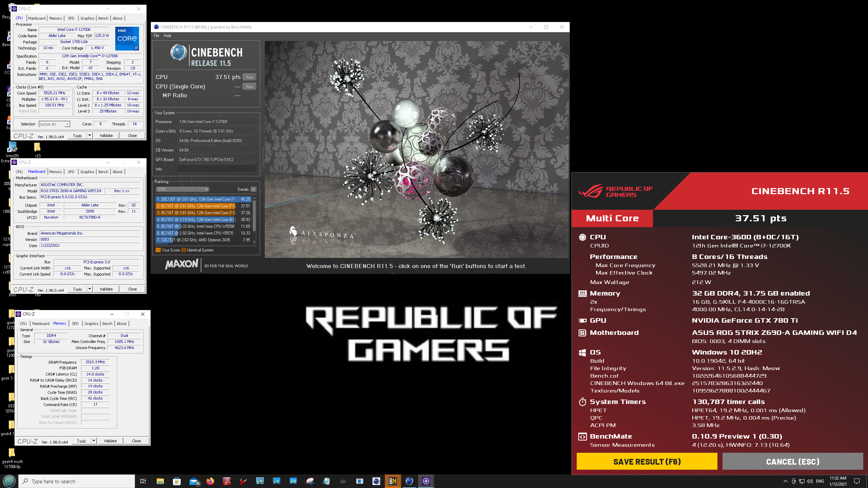Select Memory tab in the Mainboard CPU-Z window

coord(56,172)
